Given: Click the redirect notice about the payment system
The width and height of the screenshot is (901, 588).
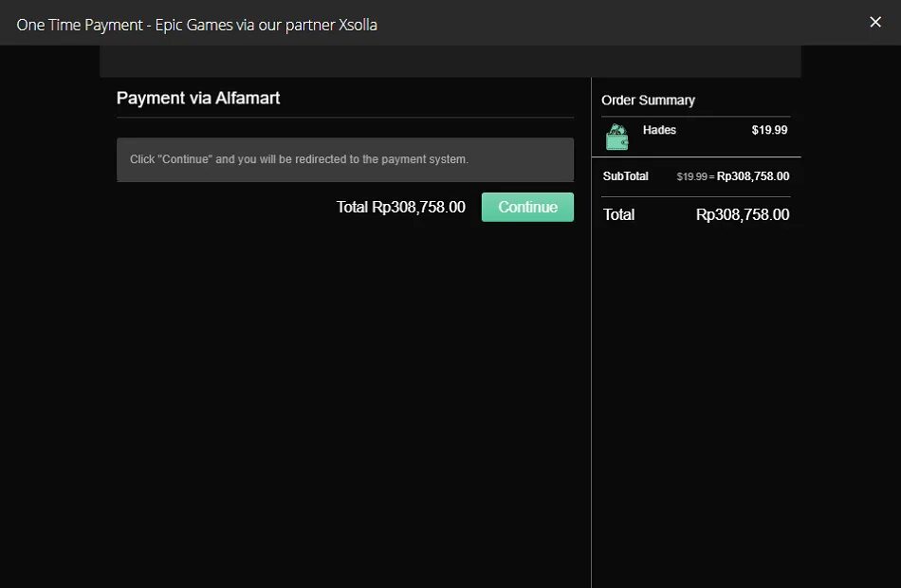Looking at the screenshot, I should click(x=345, y=159).
